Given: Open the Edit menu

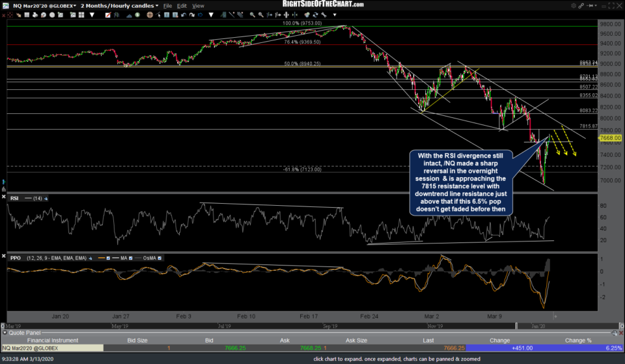Looking at the screenshot, I should tap(182, 6).
